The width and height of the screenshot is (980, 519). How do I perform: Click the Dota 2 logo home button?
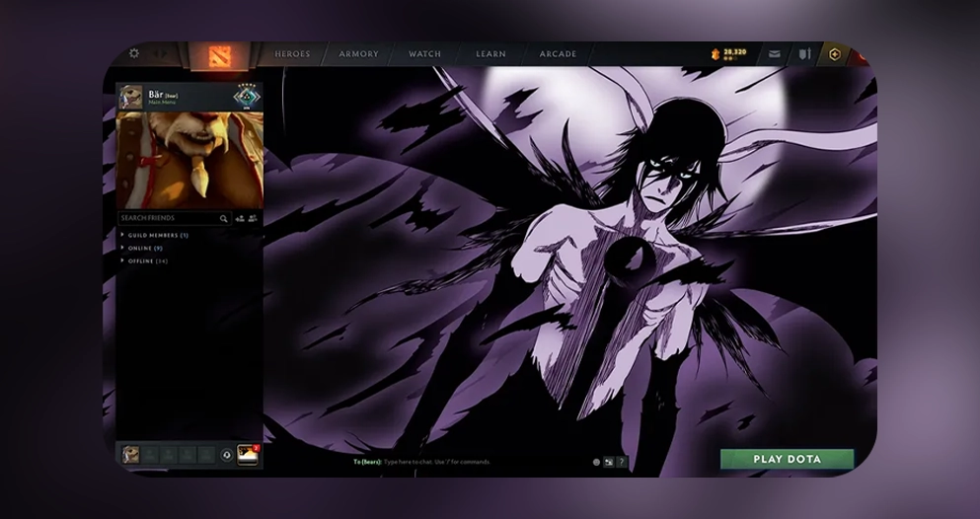220,56
